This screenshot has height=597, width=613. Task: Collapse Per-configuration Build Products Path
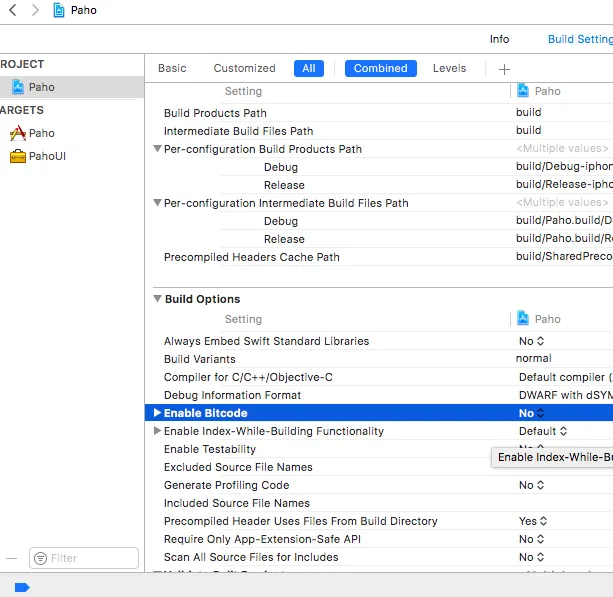pos(157,149)
